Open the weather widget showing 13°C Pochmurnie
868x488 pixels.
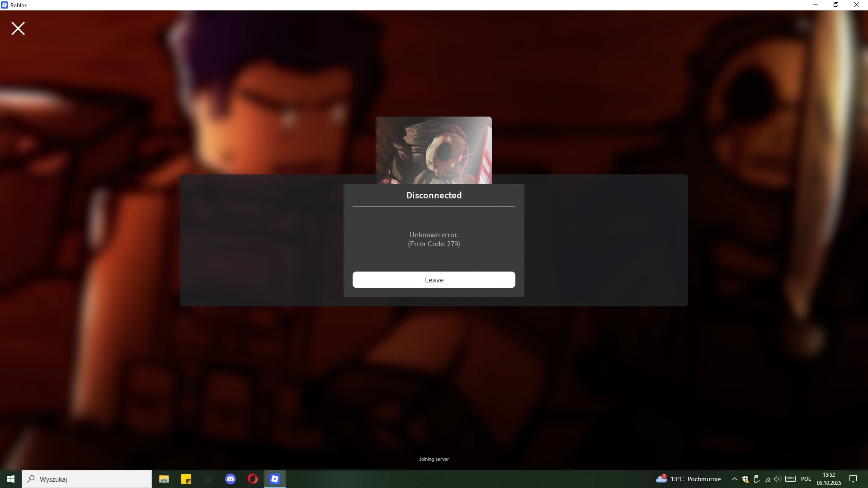pos(688,479)
